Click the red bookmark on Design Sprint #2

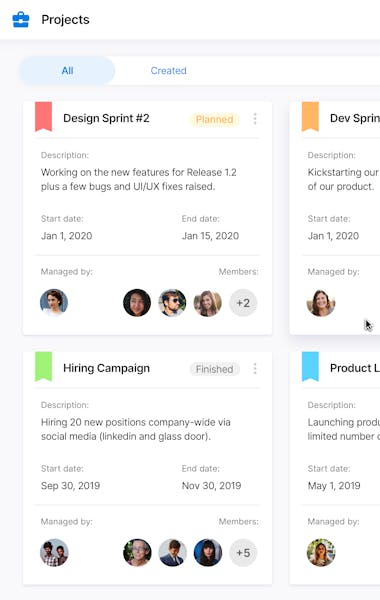pyautogui.click(x=44, y=117)
